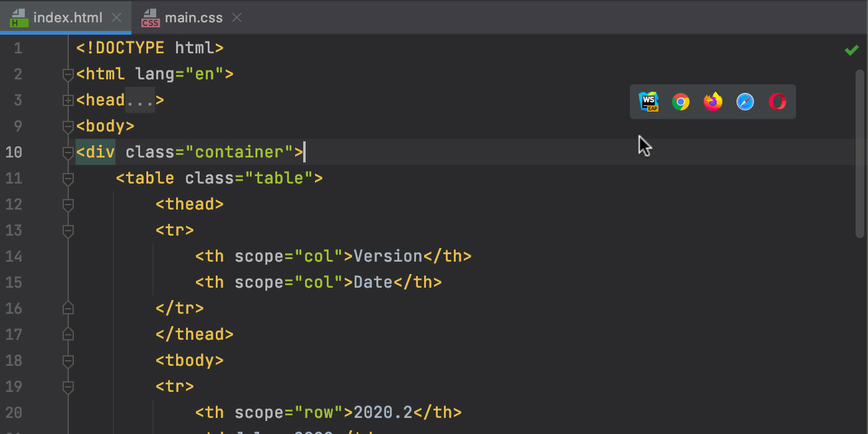This screenshot has height=434, width=868.
Task: Collapse the container div fold
Action: (68, 153)
